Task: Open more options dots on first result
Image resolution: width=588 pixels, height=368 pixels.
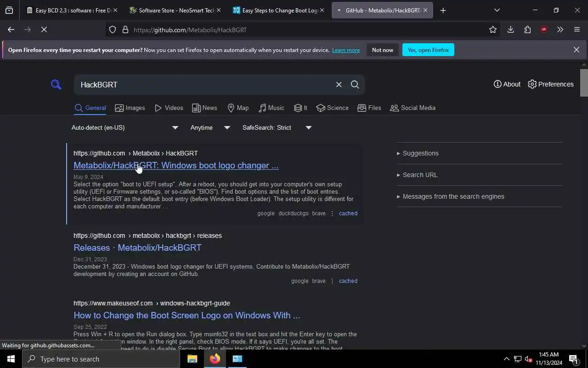Action: pos(332,213)
